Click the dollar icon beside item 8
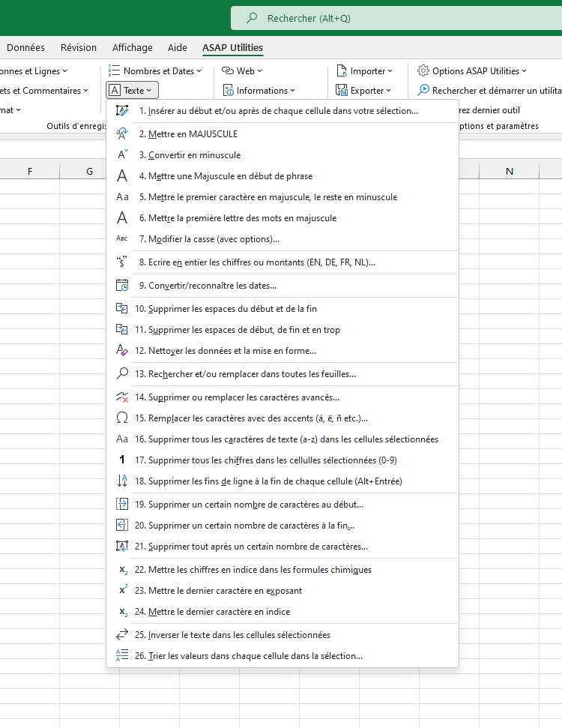The image size is (562, 728). pos(122,262)
